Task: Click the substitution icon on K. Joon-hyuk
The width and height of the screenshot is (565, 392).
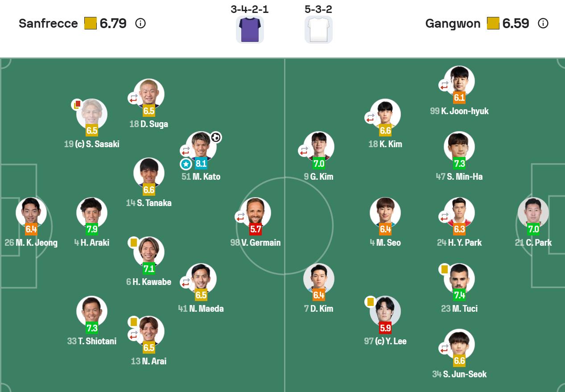Action: pos(444,85)
